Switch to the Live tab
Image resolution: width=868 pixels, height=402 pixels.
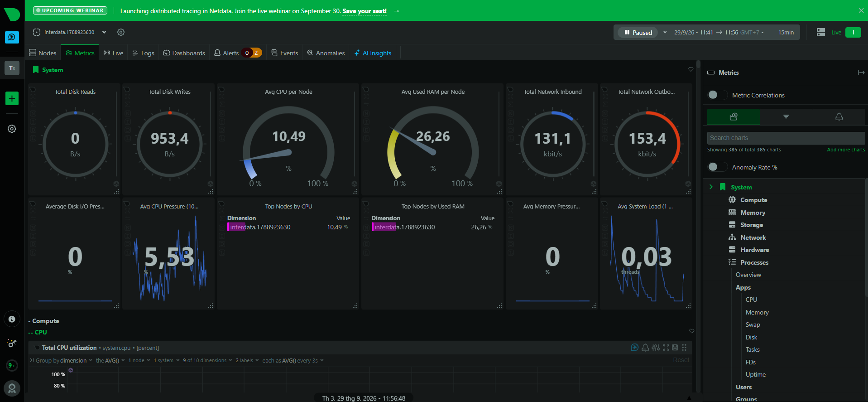point(113,53)
